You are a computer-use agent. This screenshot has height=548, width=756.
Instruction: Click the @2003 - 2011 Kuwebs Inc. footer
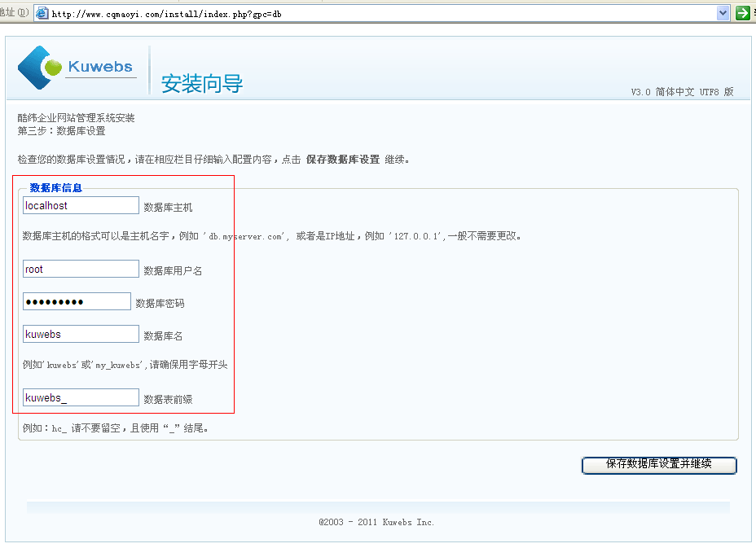(x=376, y=522)
